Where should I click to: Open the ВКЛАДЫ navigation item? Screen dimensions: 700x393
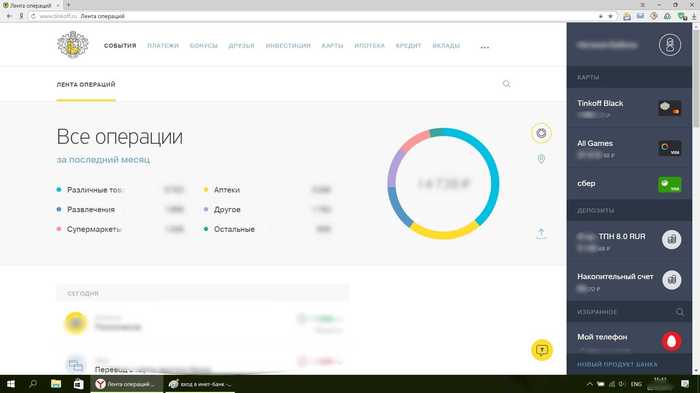(446, 46)
